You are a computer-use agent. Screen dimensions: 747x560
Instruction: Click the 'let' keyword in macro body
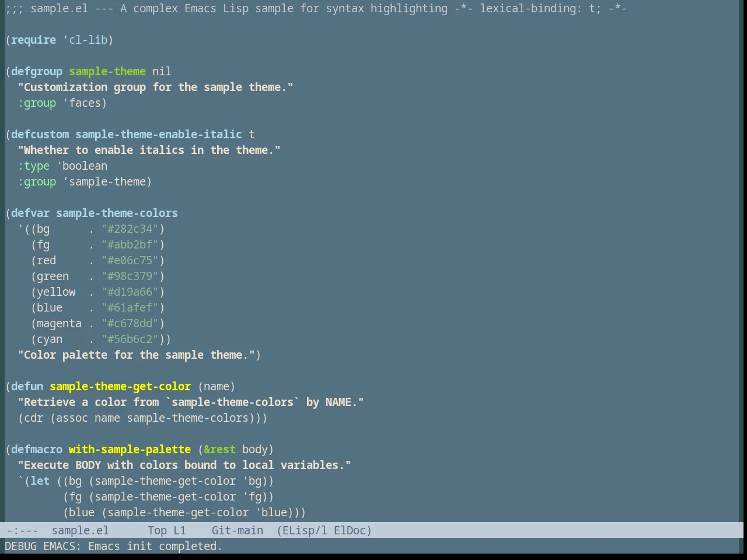pyautogui.click(x=40, y=481)
